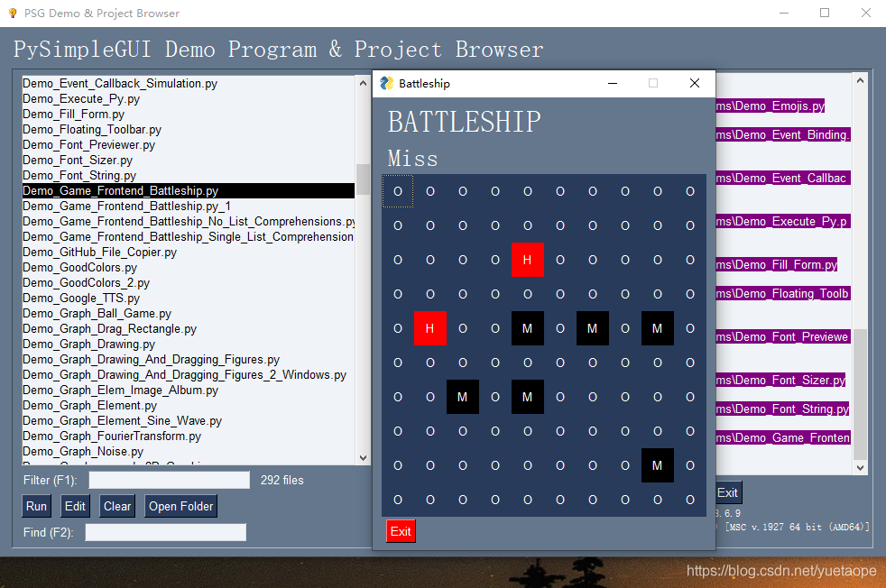Image resolution: width=886 pixels, height=588 pixels.
Task: Close the Battleship window
Action: pos(695,84)
